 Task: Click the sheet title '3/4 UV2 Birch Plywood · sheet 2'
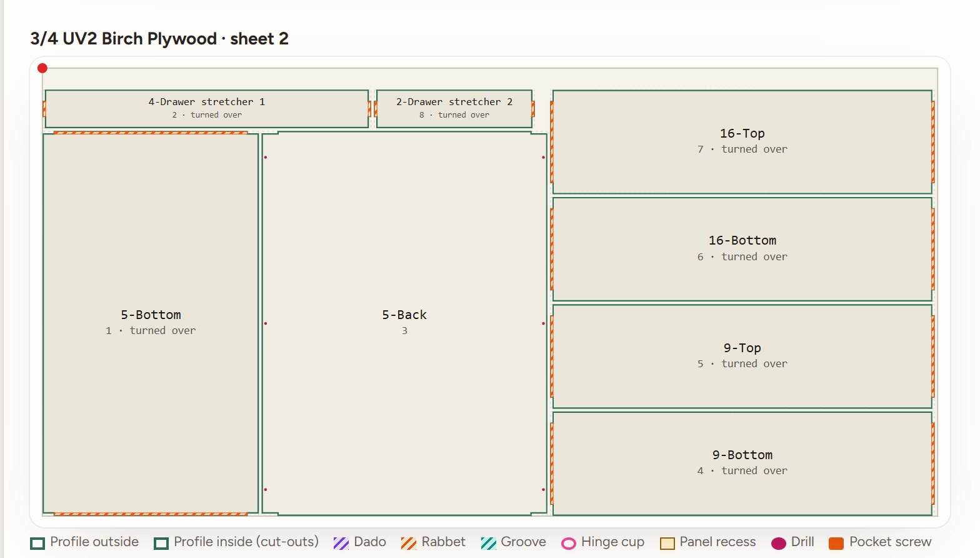coord(159,39)
